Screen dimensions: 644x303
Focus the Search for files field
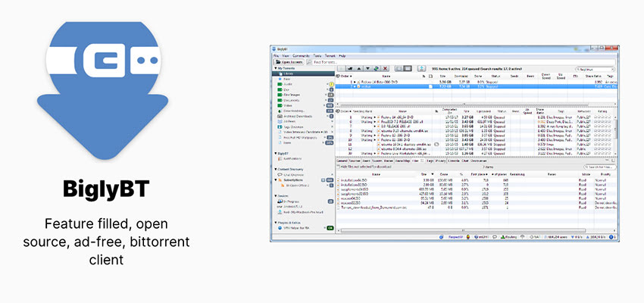tap(600, 167)
